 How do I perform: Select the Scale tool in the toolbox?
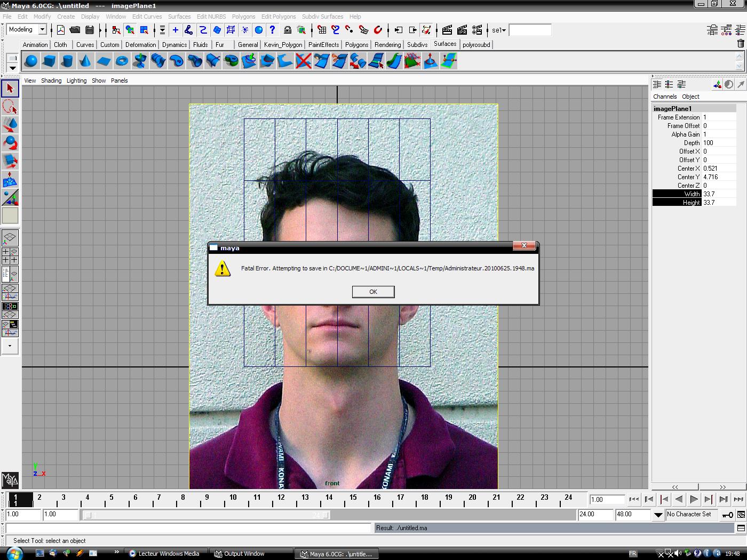[x=10, y=161]
